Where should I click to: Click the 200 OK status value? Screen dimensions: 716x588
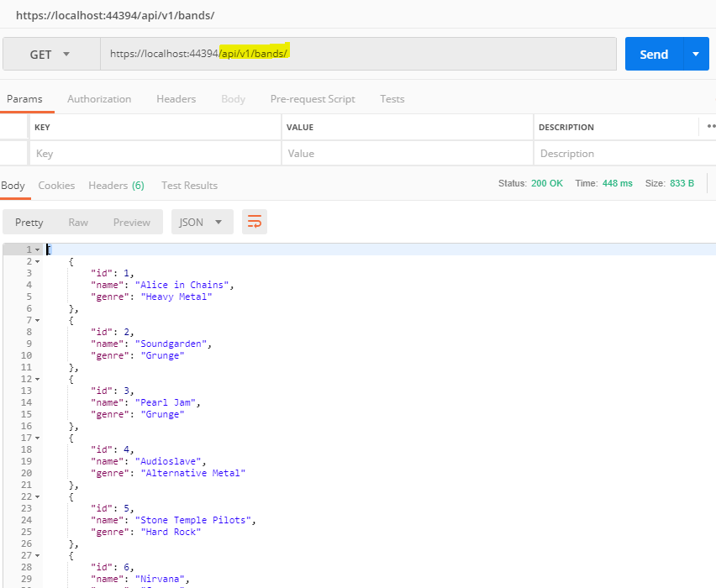[546, 183]
